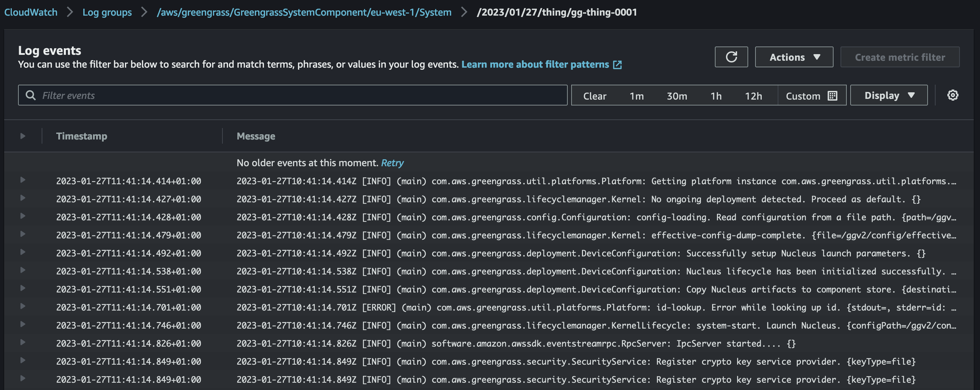The height and width of the screenshot is (390, 980).
Task: Click the Launch Nucleus system-start message
Action: coord(596,326)
